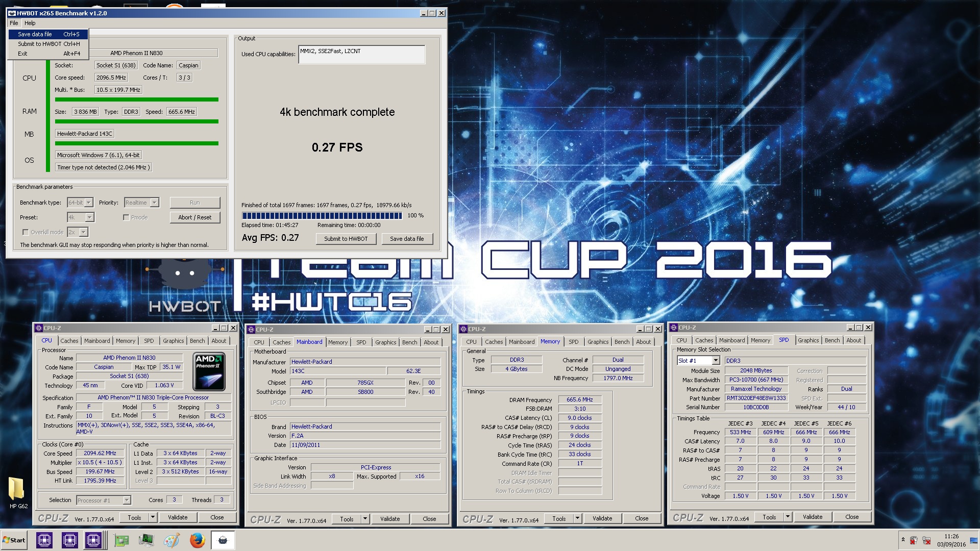Screen dimensions: 980x551
Task: Switch to SPD tab in the Memory-tab CPU-Z window
Action: pos(574,342)
